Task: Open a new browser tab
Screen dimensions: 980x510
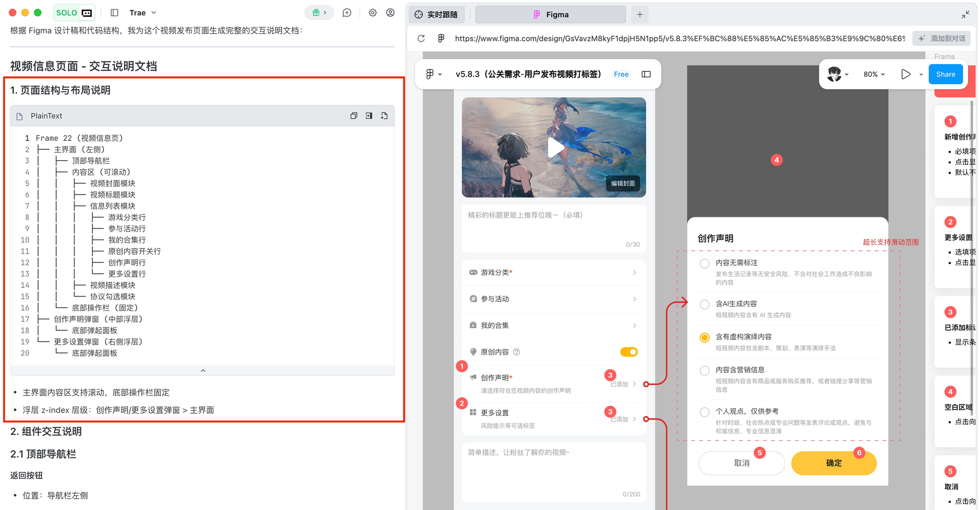Action: point(640,14)
